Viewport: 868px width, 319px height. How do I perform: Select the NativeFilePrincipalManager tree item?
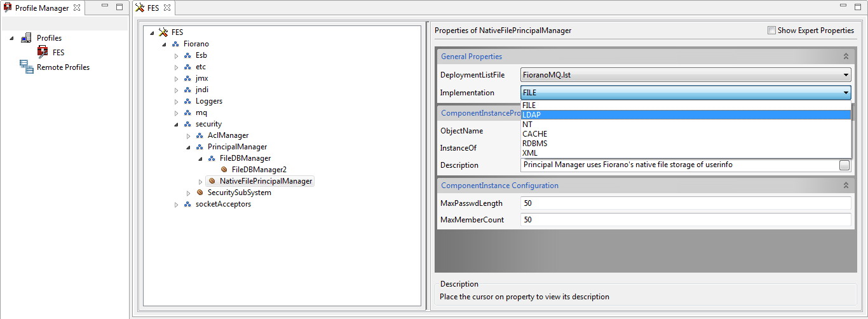[x=266, y=181]
